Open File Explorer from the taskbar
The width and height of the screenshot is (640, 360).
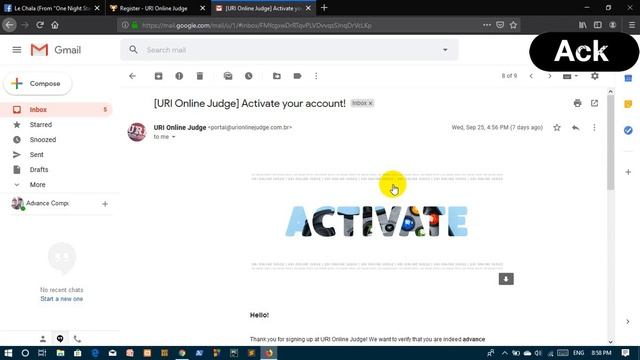tap(60, 353)
